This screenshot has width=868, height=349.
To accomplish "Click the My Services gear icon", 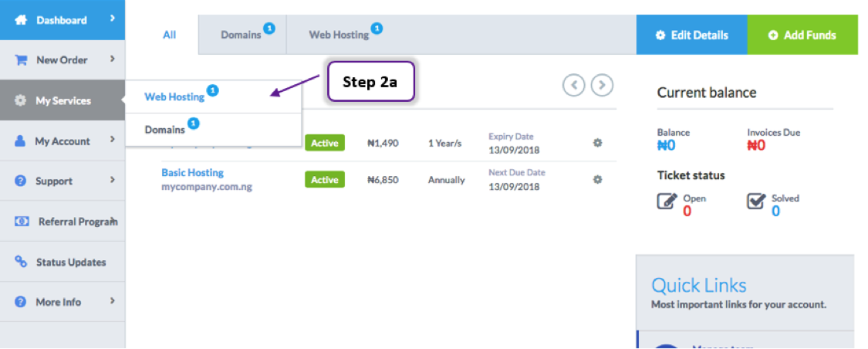I will [21, 101].
